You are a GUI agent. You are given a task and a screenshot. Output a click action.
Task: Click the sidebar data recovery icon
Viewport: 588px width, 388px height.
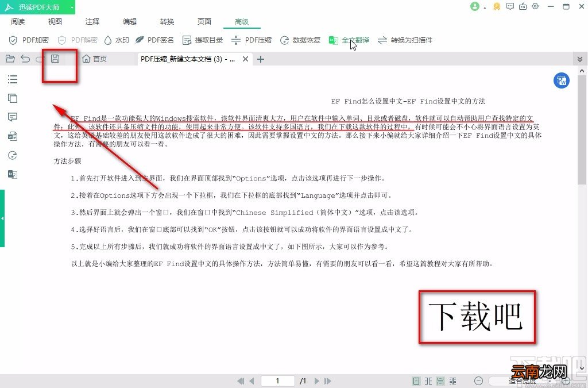pyautogui.click(x=13, y=155)
